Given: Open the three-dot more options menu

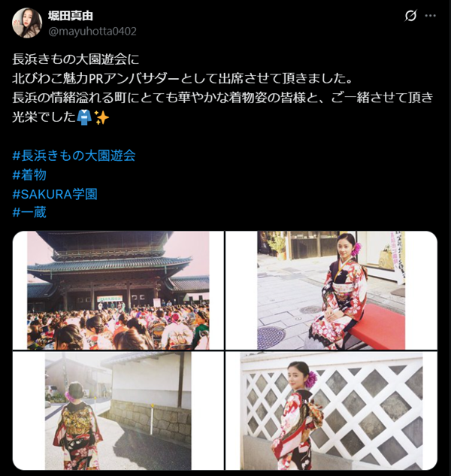Looking at the screenshot, I should (x=431, y=16).
